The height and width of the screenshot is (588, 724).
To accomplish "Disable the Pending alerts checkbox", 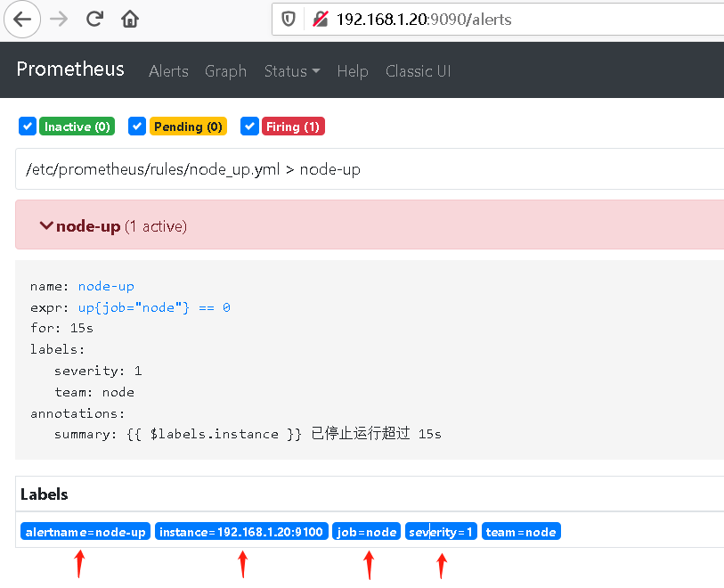I will click(136, 127).
